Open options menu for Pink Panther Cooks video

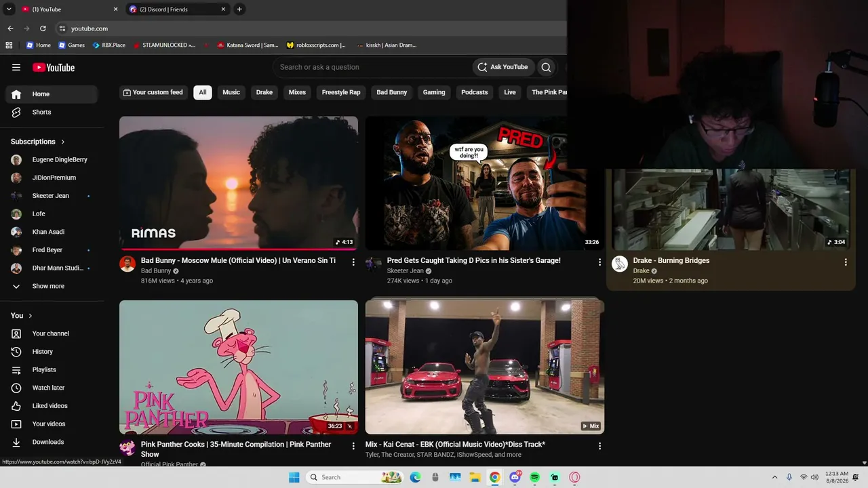pos(353,446)
